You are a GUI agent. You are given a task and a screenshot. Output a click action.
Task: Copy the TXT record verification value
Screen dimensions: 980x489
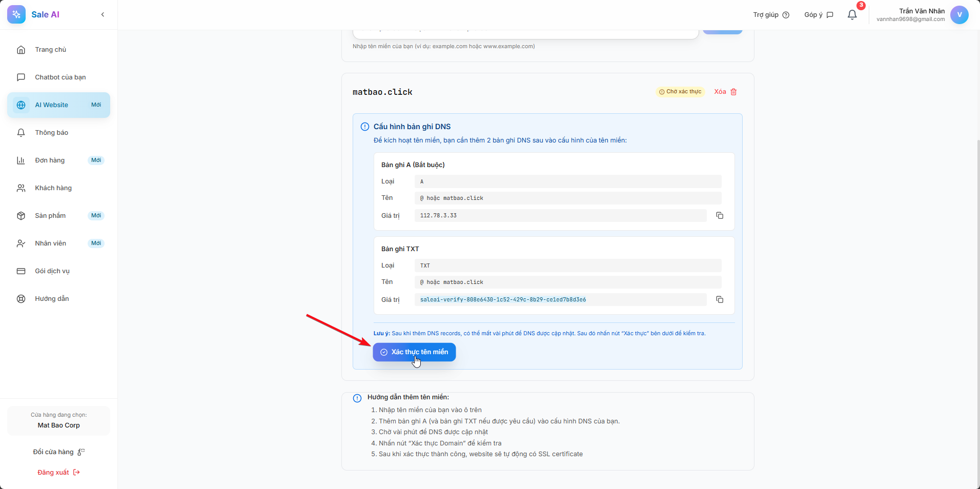[720, 300]
